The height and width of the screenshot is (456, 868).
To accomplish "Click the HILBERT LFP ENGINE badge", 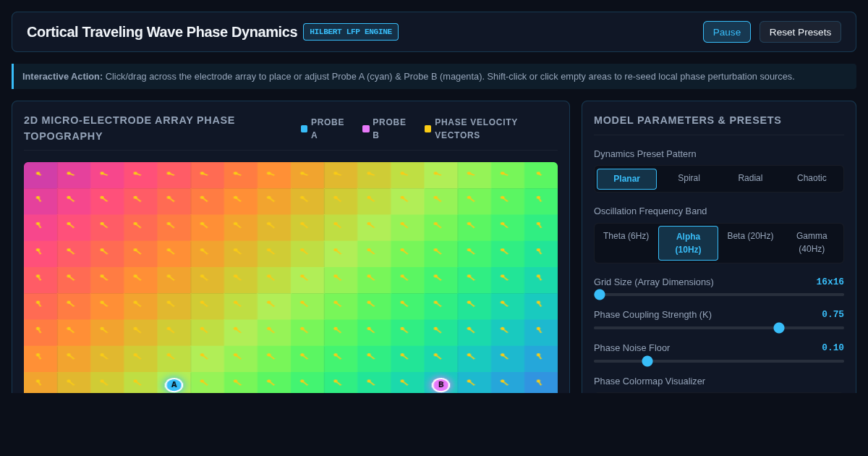I will tap(351, 32).
